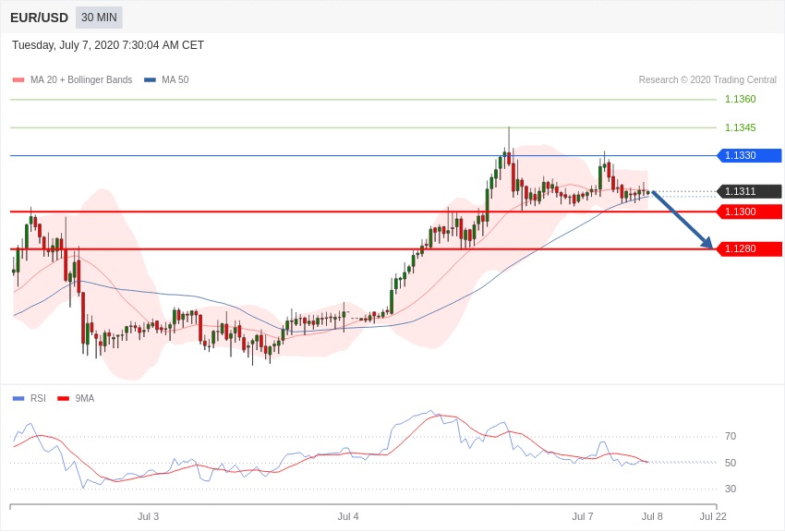785x532 pixels.
Task: Click the Jul 22 date axis label
Action: (713, 516)
